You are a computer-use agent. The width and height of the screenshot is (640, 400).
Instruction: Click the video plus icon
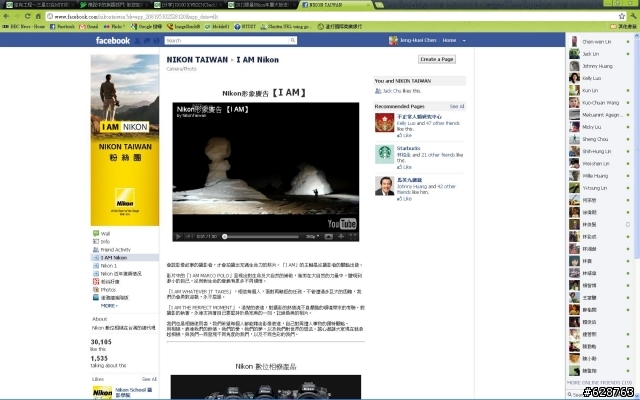[341, 236]
